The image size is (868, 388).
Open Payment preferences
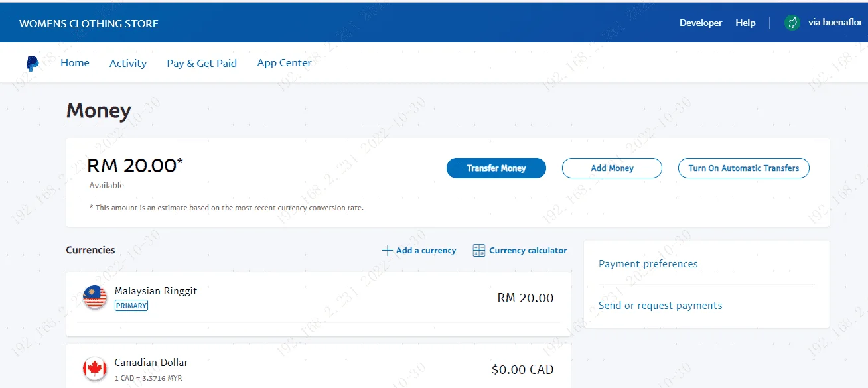pyautogui.click(x=648, y=264)
